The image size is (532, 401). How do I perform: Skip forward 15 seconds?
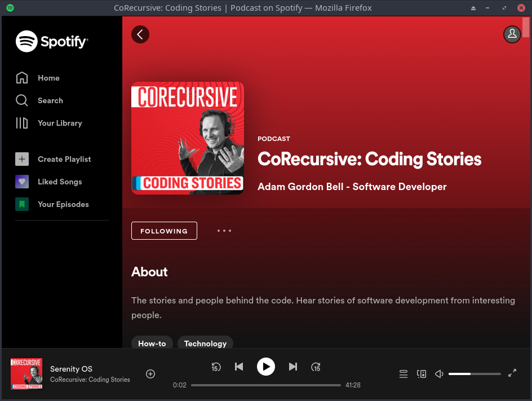316,367
